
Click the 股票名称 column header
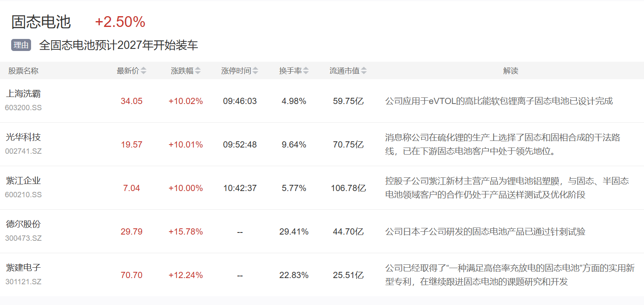click(x=23, y=71)
